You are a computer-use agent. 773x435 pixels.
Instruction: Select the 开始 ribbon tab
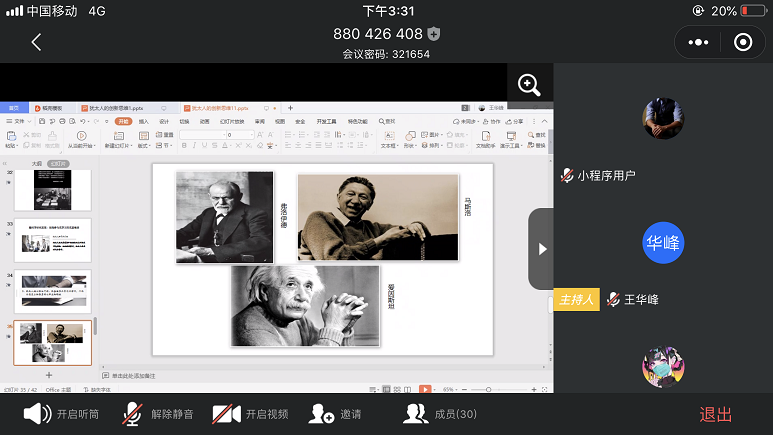(123, 121)
